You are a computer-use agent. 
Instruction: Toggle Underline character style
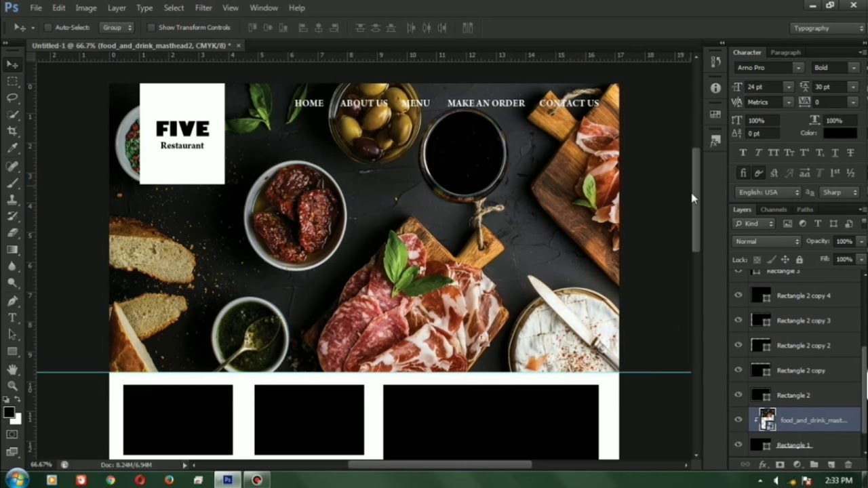coord(835,153)
